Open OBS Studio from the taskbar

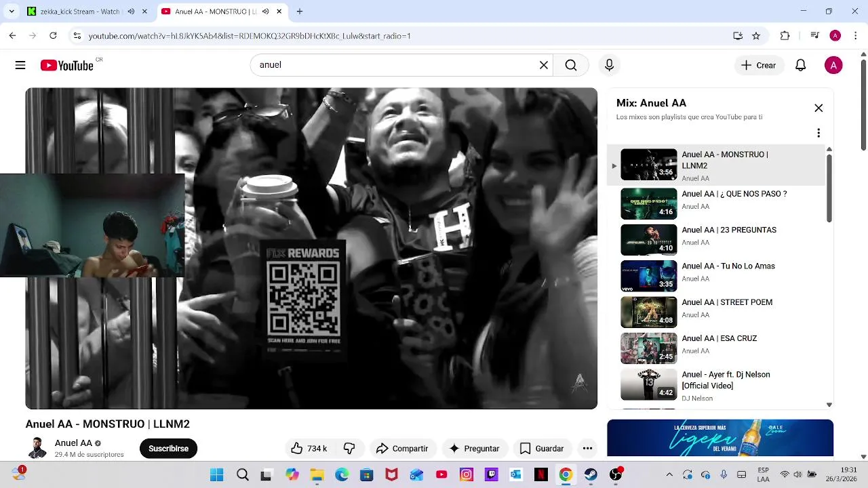click(x=616, y=474)
